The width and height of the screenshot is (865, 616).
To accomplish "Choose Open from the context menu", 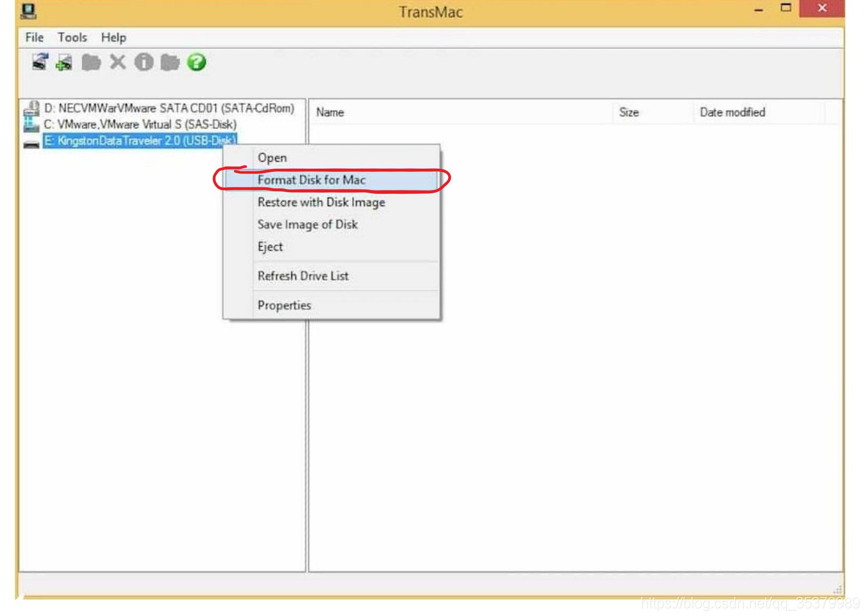I will click(x=332, y=158).
